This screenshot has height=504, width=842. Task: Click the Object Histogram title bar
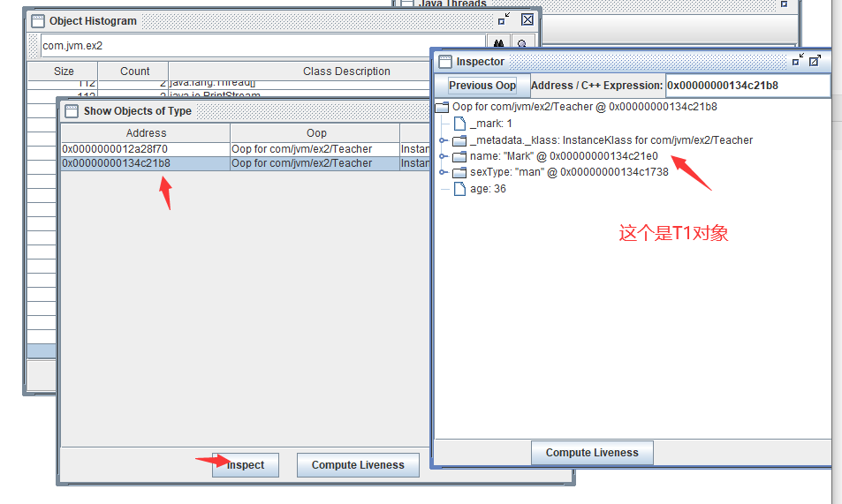coord(282,20)
